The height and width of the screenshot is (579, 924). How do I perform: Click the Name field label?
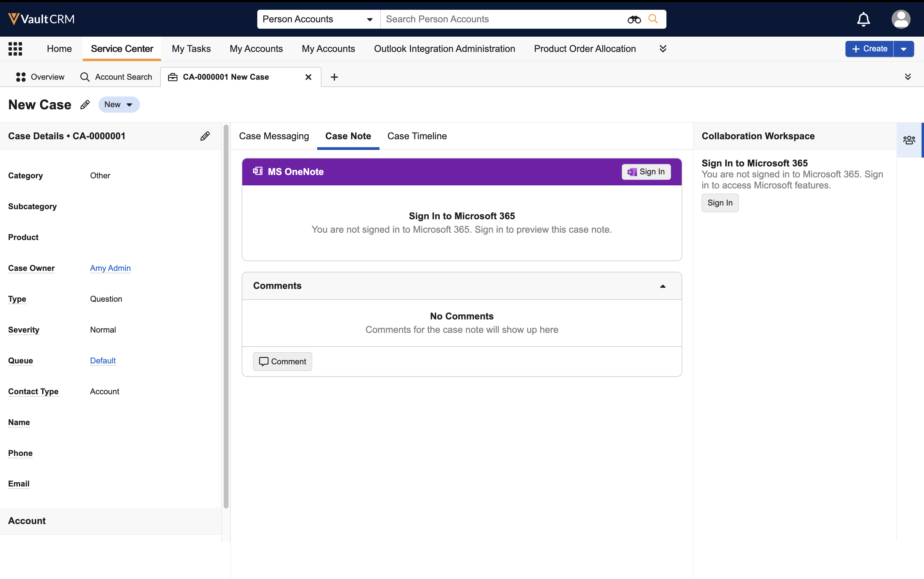[19, 422]
